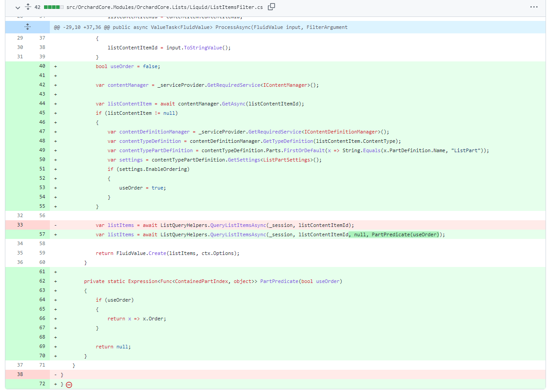Viewport: 550px width, 392px height.
Task: Select new line number 69
Action: pos(42,347)
